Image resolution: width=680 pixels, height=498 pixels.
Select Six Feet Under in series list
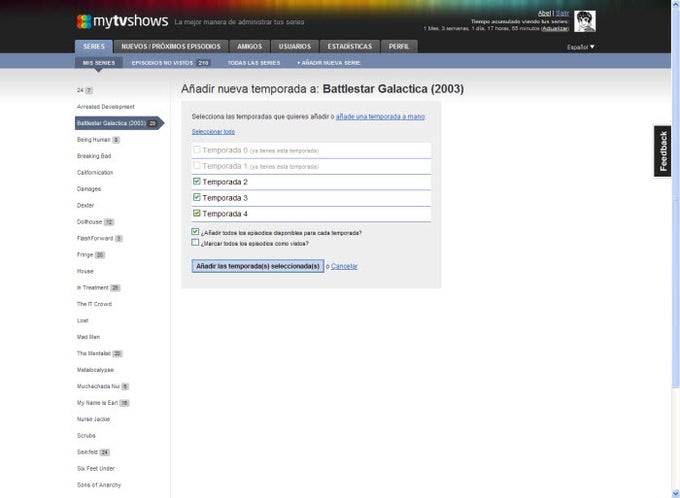coord(95,469)
